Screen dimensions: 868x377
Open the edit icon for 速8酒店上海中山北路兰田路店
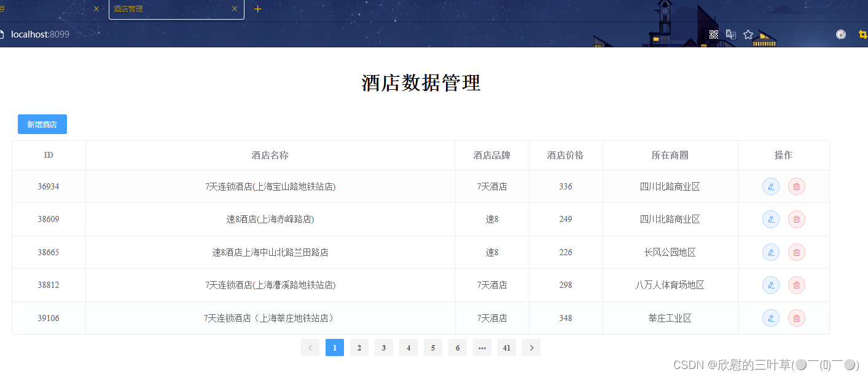pos(770,252)
